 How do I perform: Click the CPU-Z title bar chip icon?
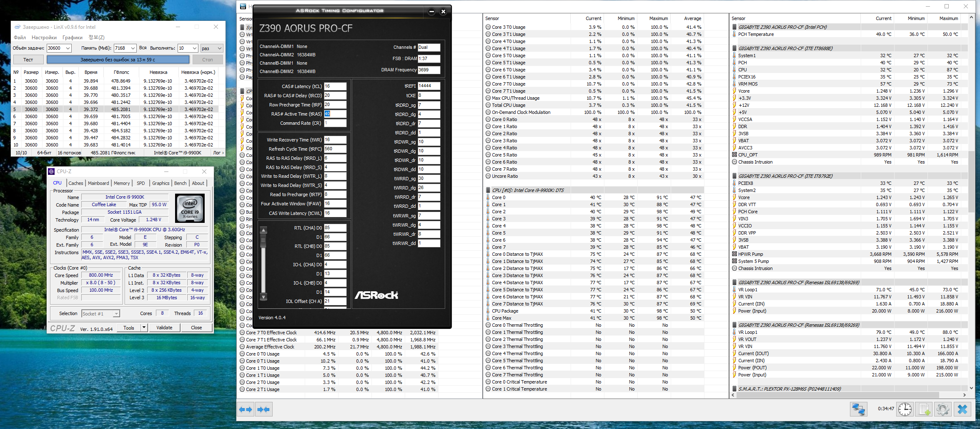click(x=52, y=172)
